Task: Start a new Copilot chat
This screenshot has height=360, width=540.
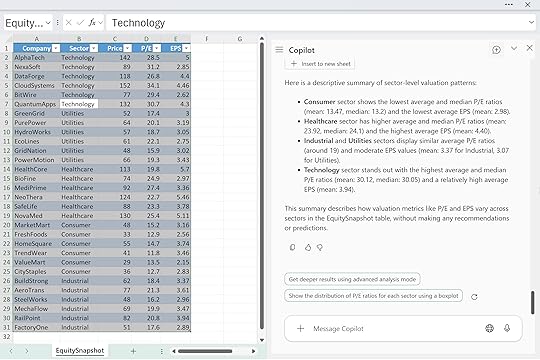Action: (496, 50)
